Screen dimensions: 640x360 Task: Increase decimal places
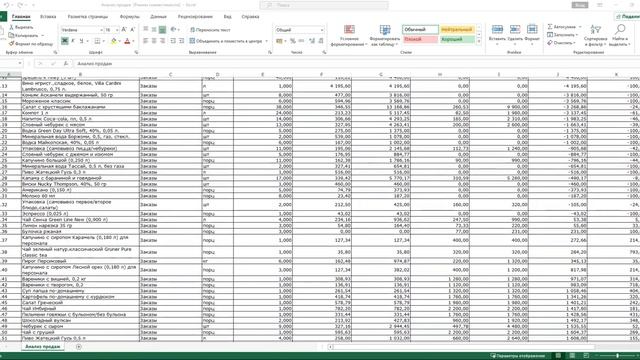click(x=312, y=41)
